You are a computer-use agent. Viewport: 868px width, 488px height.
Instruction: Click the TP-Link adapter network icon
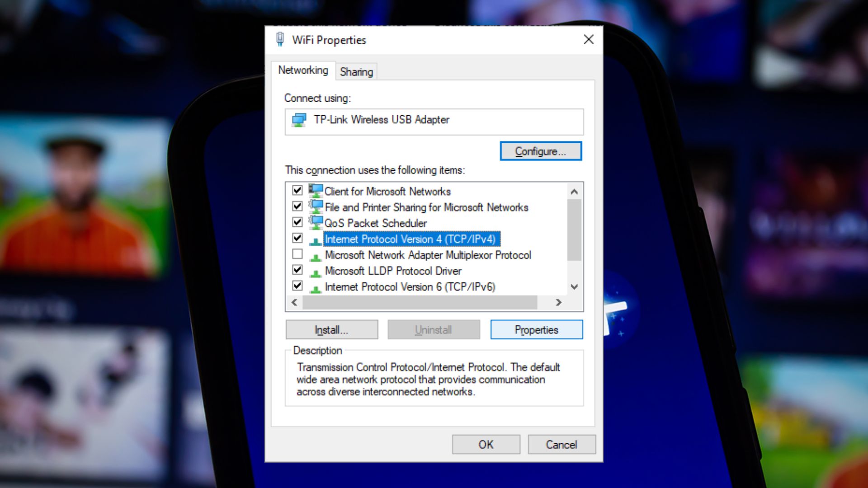pyautogui.click(x=299, y=120)
